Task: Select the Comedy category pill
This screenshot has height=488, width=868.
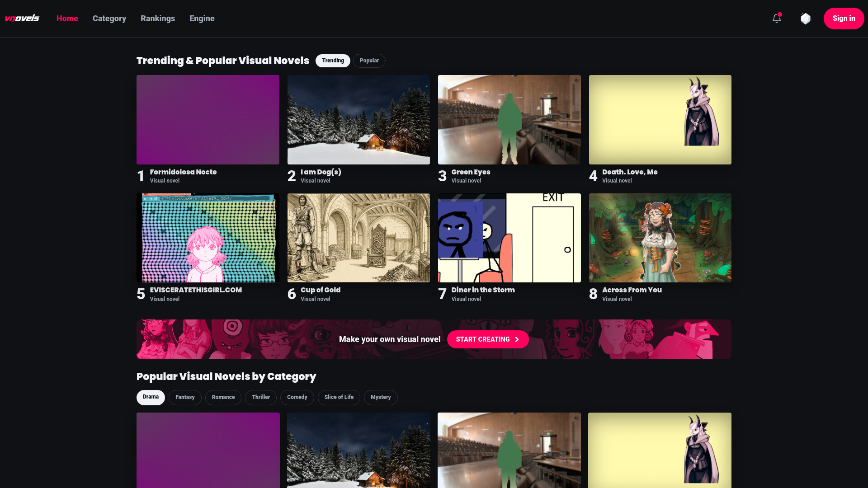Action: pos(297,397)
